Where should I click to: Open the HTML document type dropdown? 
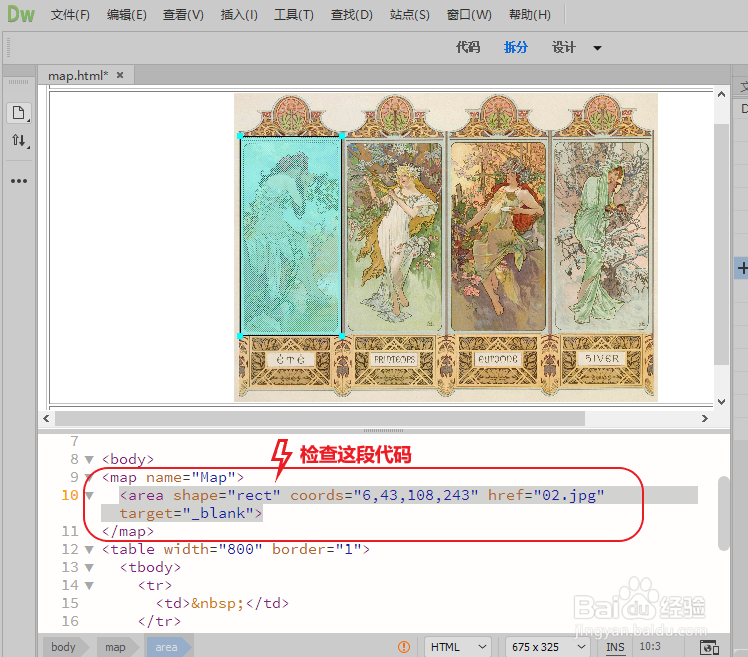(458, 647)
